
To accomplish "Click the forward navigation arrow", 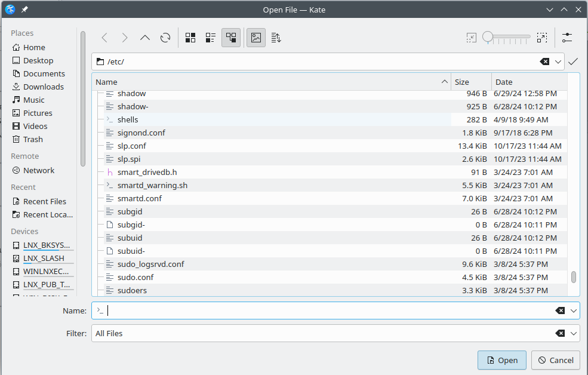I will (x=125, y=38).
